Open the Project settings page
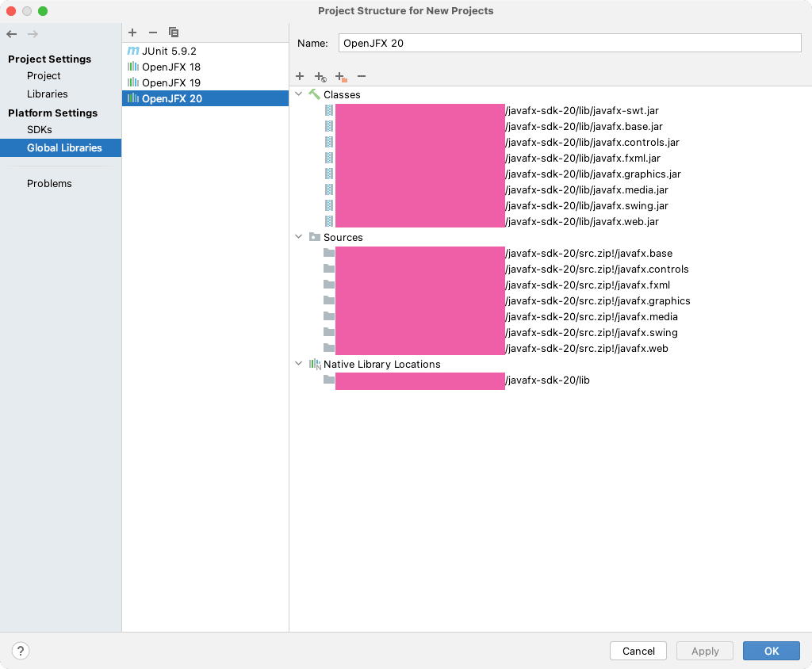Image resolution: width=812 pixels, height=669 pixels. [44, 75]
